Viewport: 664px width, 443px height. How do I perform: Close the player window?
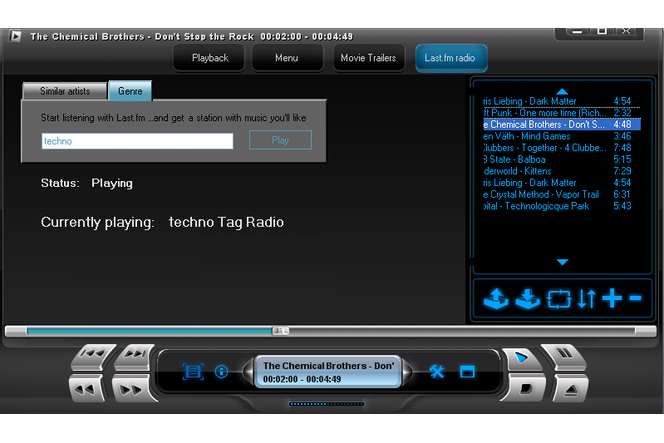click(626, 31)
